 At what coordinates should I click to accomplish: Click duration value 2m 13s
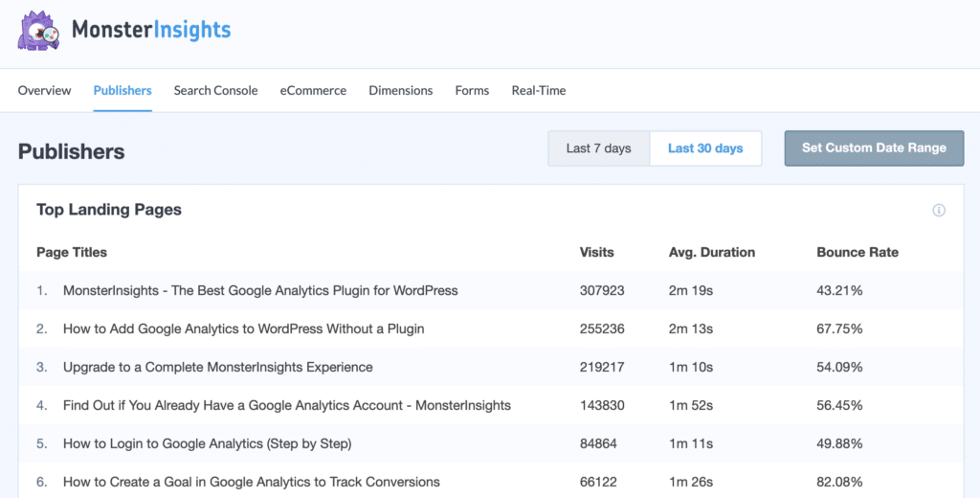[691, 328]
